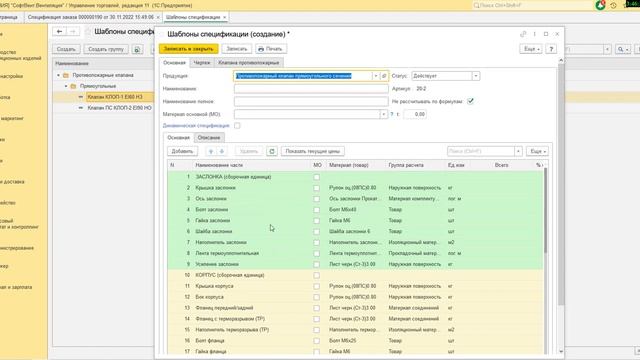Click the Наименование части column header

[x=219, y=165]
